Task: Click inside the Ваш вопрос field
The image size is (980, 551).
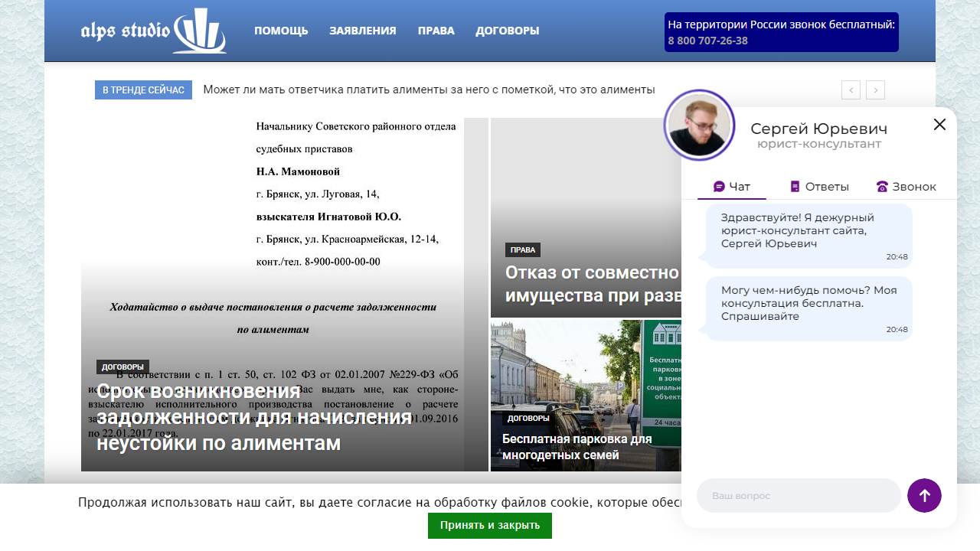Action: pos(798,495)
